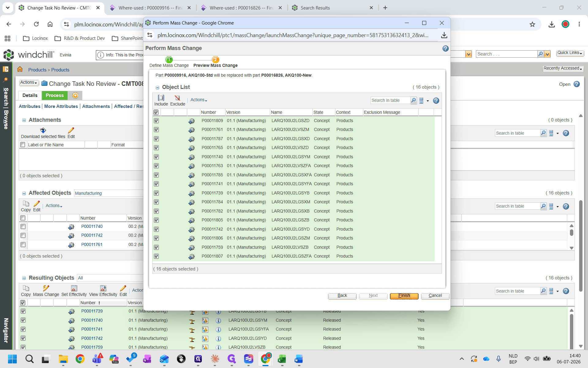This screenshot has height=368, width=588.
Task: Check the Label or File Name header checkbox
Action: [x=23, y=144]
